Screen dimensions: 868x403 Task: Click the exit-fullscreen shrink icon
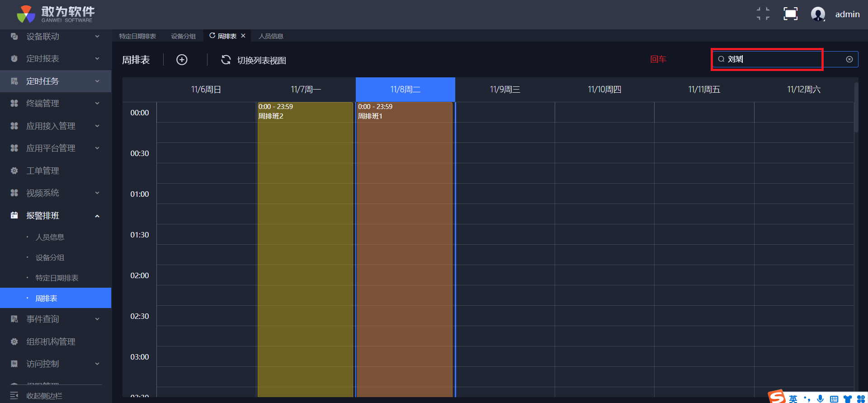763,14
